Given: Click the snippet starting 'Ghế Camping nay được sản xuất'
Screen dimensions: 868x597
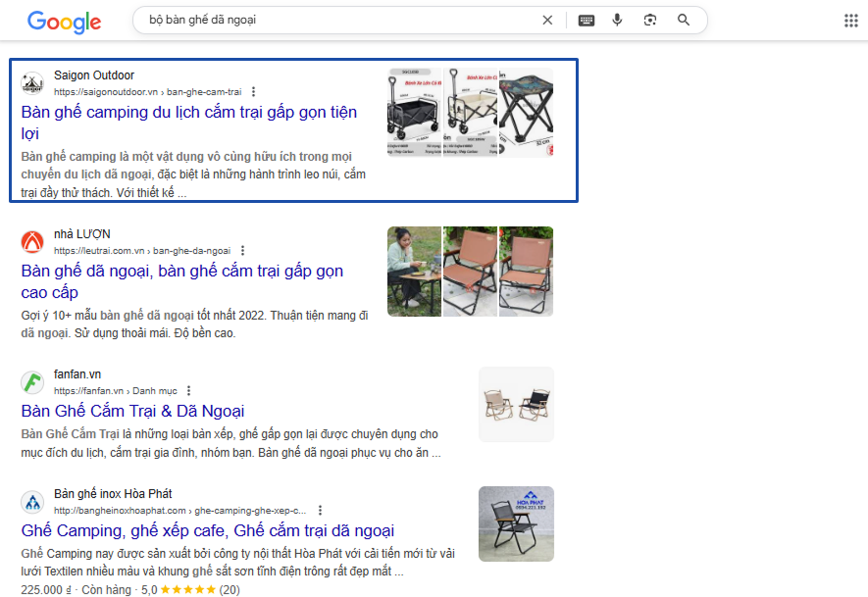Looking at the screenshot, I should [x=238, y=562].
